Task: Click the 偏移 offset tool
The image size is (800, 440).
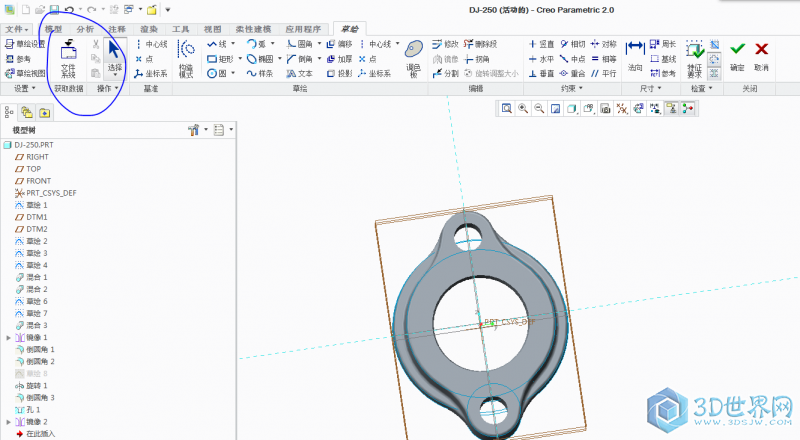Action: tap(339, 44)
